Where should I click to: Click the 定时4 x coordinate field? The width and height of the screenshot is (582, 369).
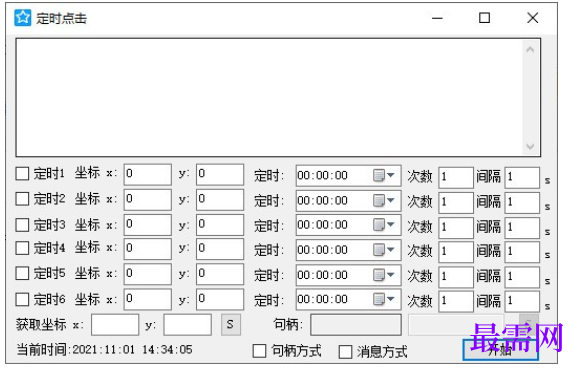click(x=148, y=249)
